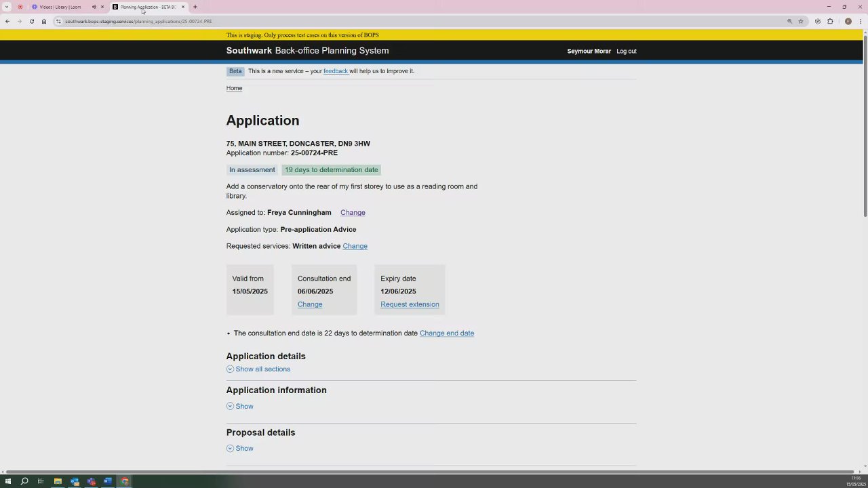Click the Valid from date 15/05/2025
The image size is (868, 488).
pyautogui.click(x=250, y=291)
